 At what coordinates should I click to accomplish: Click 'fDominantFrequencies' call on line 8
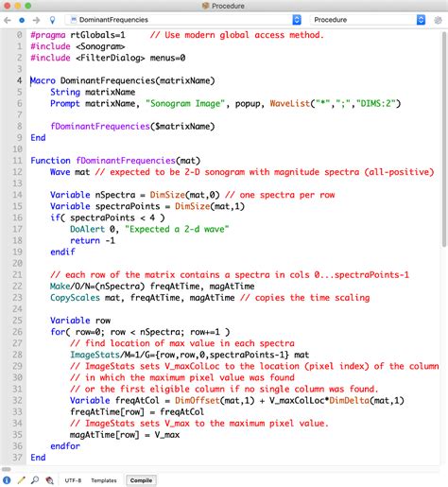click(x=100, y=127)
